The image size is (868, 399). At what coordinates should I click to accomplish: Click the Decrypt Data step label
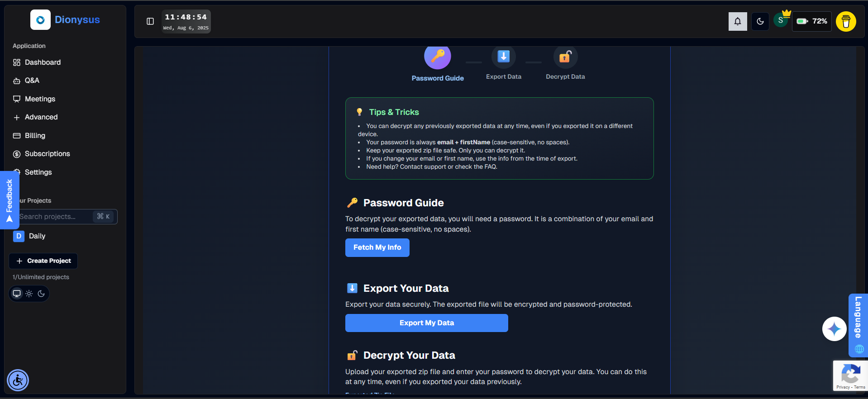click(565, 77)
